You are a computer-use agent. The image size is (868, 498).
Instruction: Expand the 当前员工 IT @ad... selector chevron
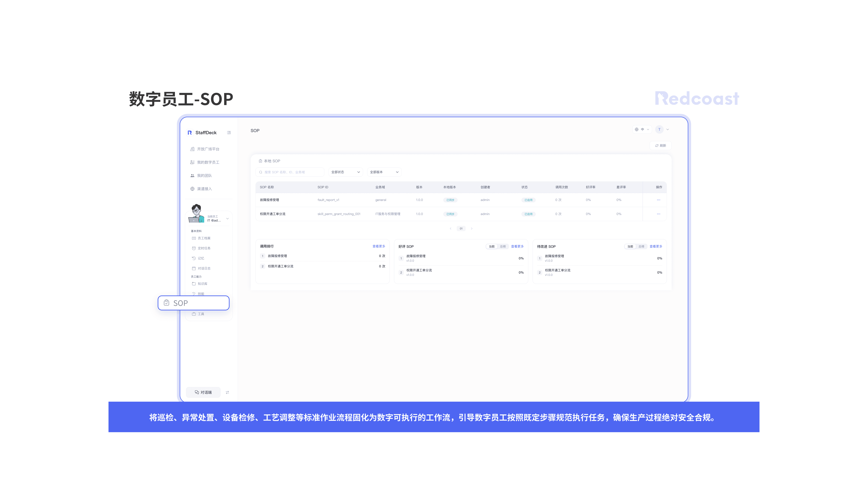pyautogui.click(x=228, y=219)
